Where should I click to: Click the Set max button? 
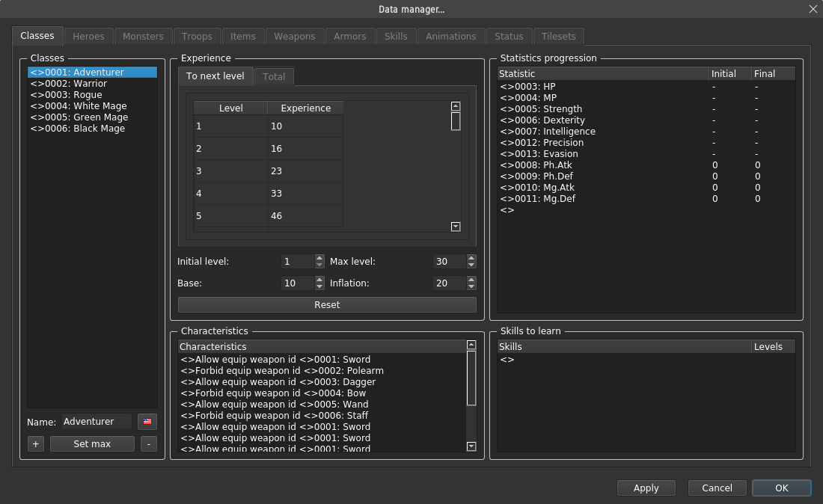pyautogui.click(x=92, y=443)
